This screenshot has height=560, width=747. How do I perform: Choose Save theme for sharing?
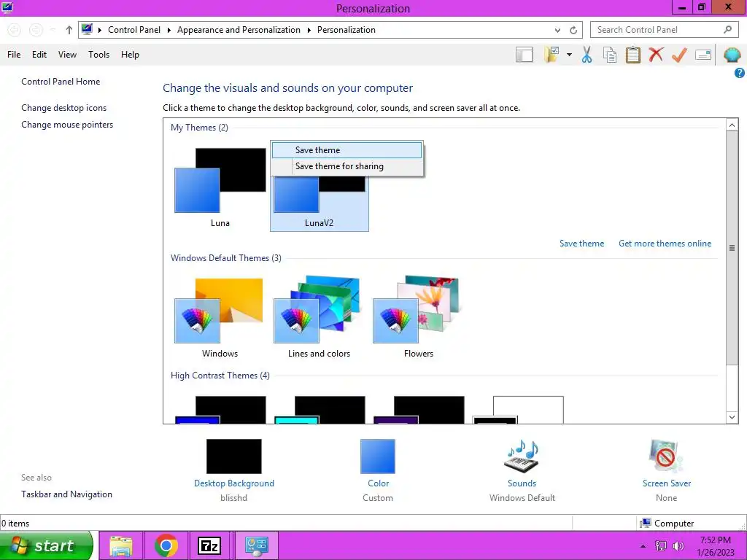[x=347, y=166]
